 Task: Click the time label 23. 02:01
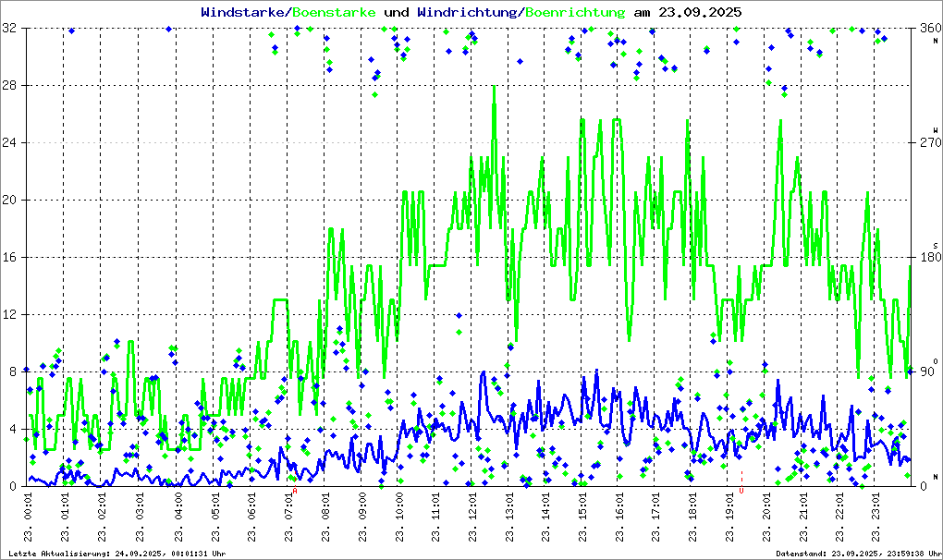coord(101,517)
